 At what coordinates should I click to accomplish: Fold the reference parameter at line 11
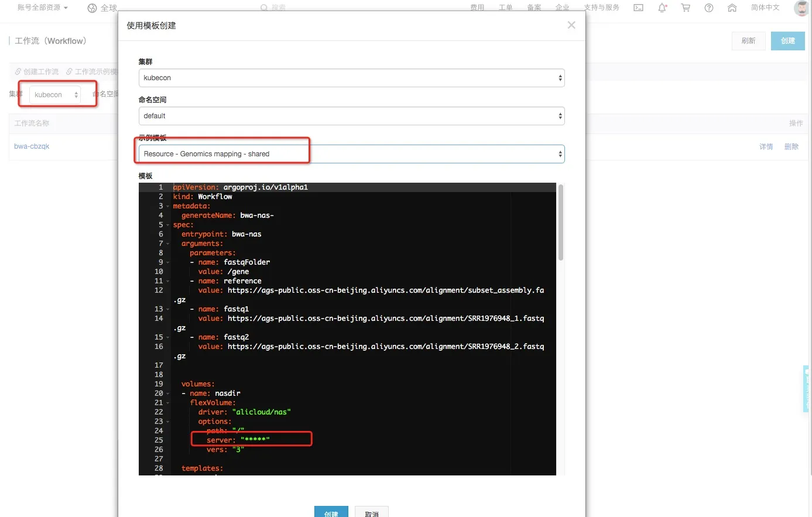click(x=167, y=281)
